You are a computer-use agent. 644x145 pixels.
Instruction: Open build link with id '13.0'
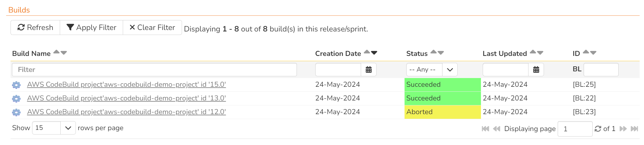click(x=126, y=98)
